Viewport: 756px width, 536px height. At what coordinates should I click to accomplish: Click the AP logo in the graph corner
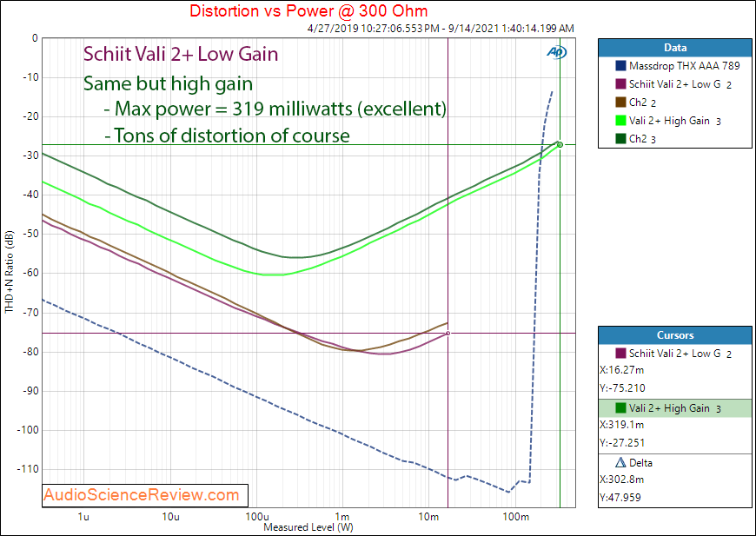[x=556, y=52]
